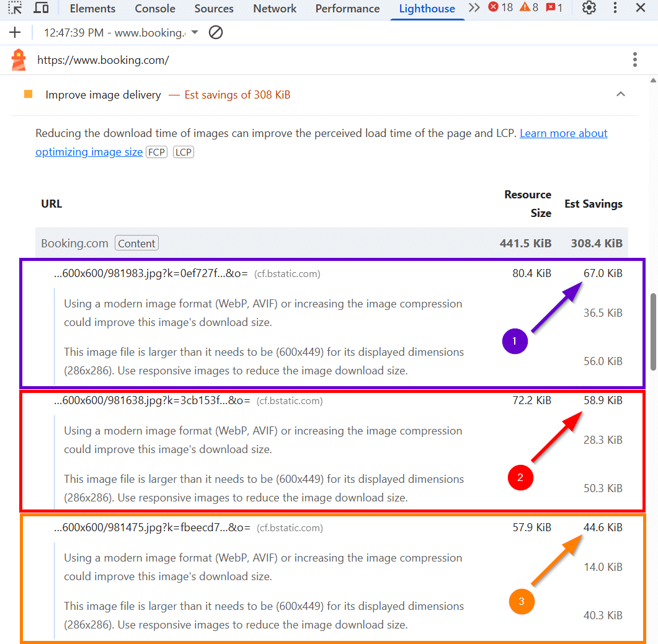Select the inspect element tool

pyautogui.click(x=14, y=8)
